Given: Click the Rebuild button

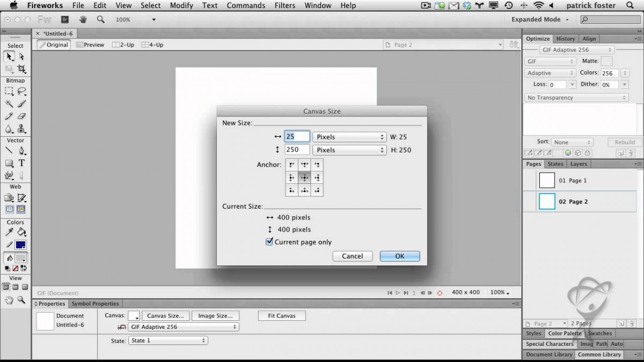Looking at the screenshot, I should pos(625,142).
